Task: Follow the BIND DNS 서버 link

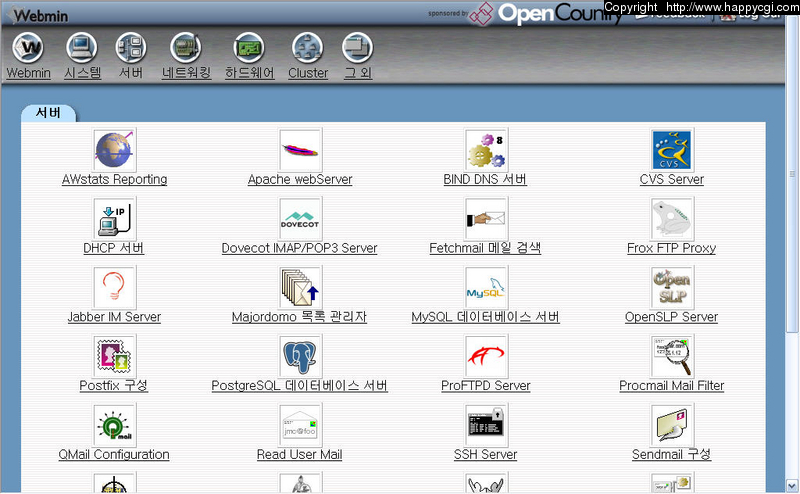Action: click(485, 180)
